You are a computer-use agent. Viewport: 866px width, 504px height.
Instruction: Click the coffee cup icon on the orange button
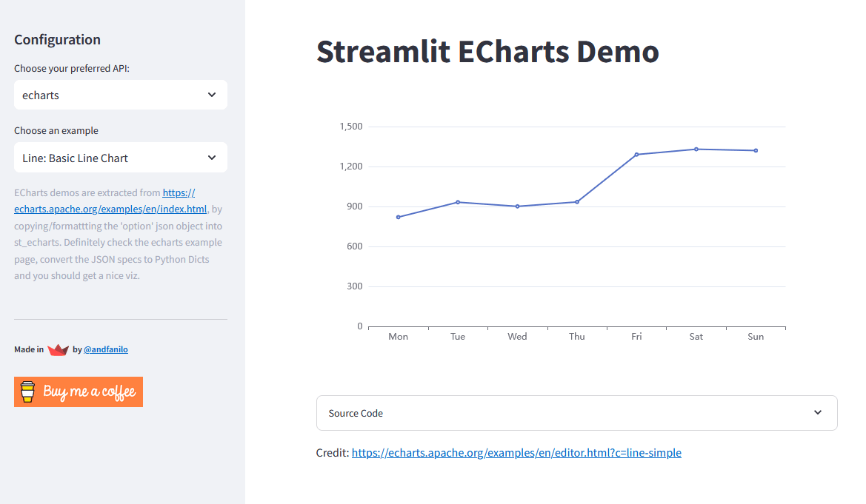27,392
